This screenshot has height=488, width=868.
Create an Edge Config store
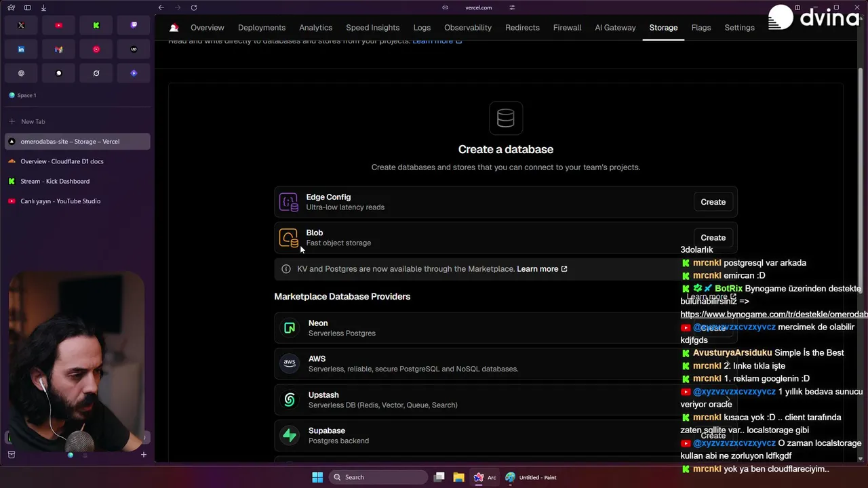click(x=713, y=202)
